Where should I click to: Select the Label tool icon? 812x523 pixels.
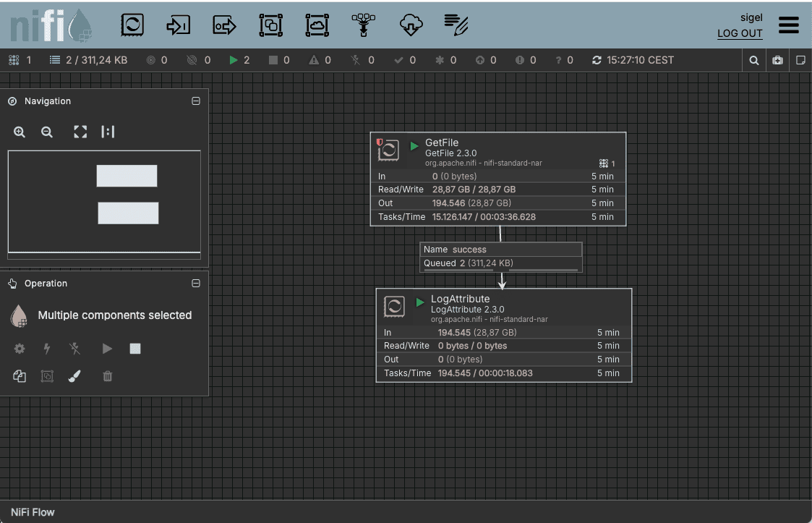point(456,25)
